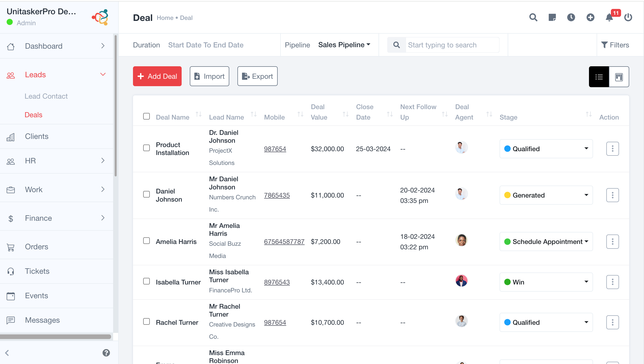Sort by Deal Value column

tap(346, 114)
